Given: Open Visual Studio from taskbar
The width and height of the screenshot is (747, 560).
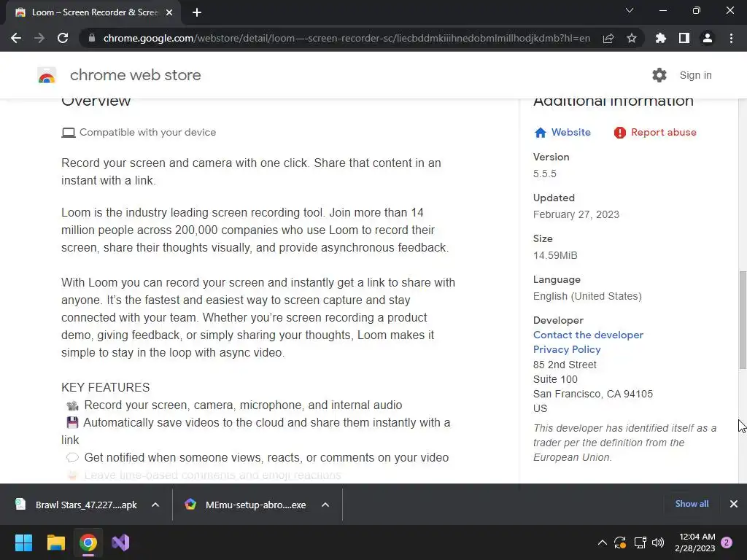Looking at the screenshot, I should point(120,542).
